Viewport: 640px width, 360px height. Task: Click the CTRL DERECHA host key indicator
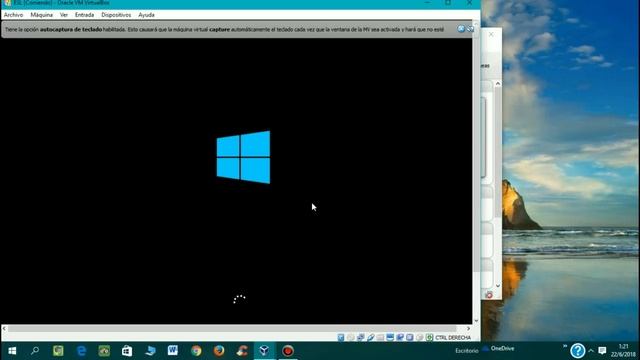tap(453, 338)
